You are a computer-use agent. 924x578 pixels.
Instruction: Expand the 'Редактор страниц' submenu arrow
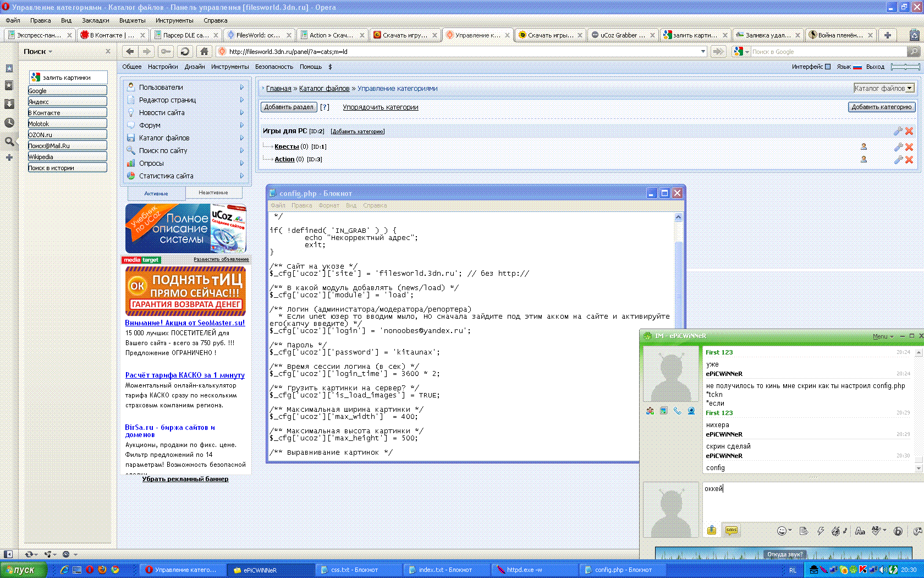click(242, 100)
